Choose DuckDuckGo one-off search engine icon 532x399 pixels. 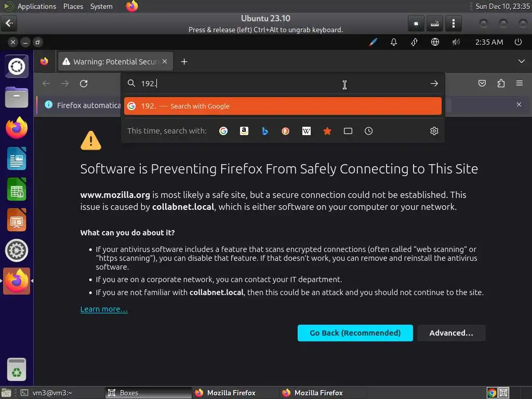(286, 131)
